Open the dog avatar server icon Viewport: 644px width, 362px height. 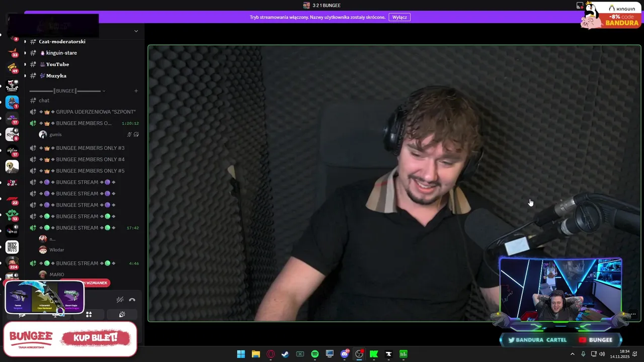12,166
